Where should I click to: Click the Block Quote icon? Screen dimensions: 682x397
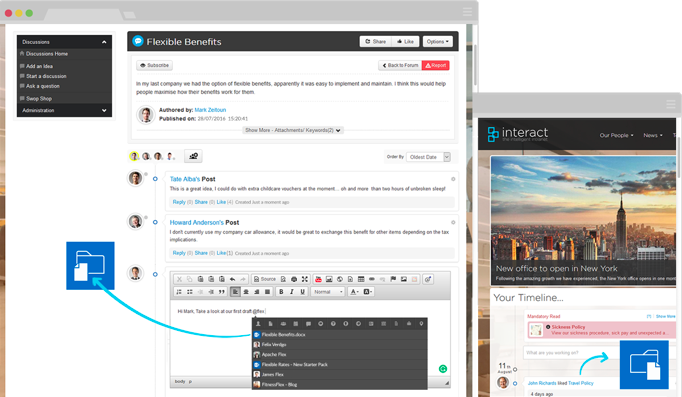[x=222, y=292]
